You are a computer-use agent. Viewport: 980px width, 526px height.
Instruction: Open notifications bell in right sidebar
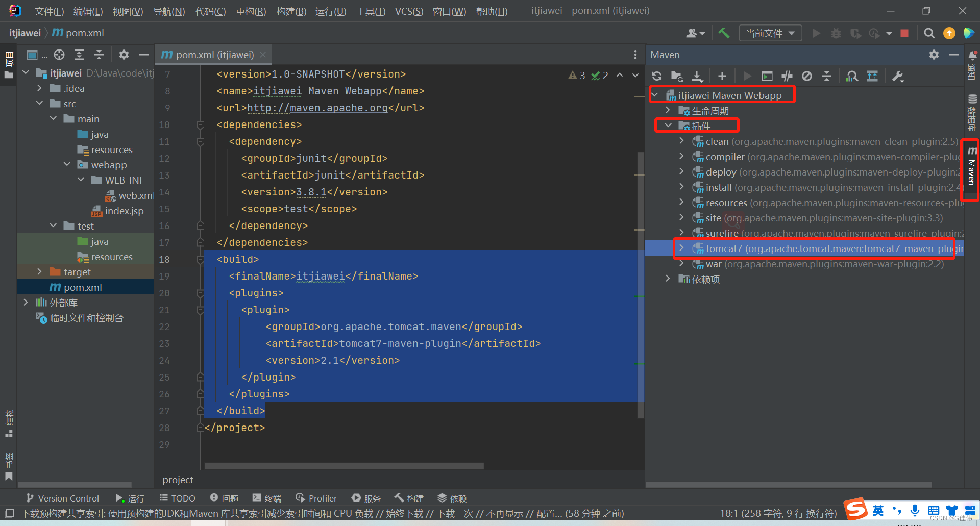(x=972, y=55)
